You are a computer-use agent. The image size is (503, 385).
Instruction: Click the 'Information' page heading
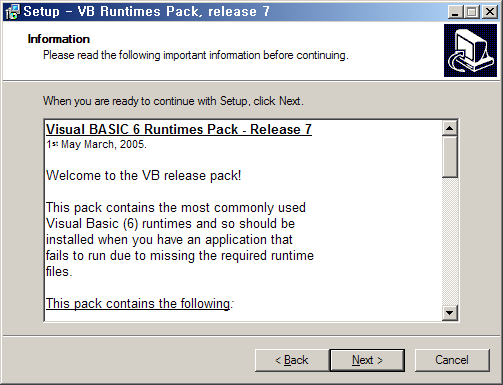coord(59,39)
